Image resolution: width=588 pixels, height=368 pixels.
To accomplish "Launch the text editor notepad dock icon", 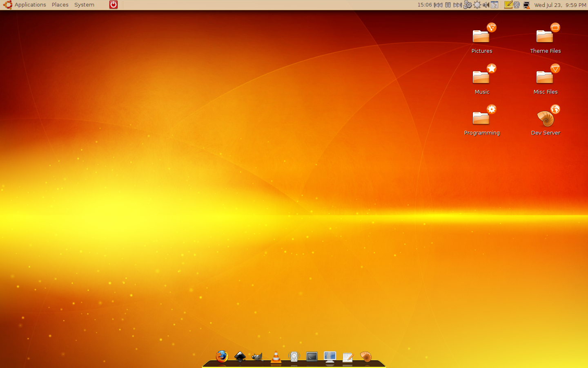I will click(348, 357).
